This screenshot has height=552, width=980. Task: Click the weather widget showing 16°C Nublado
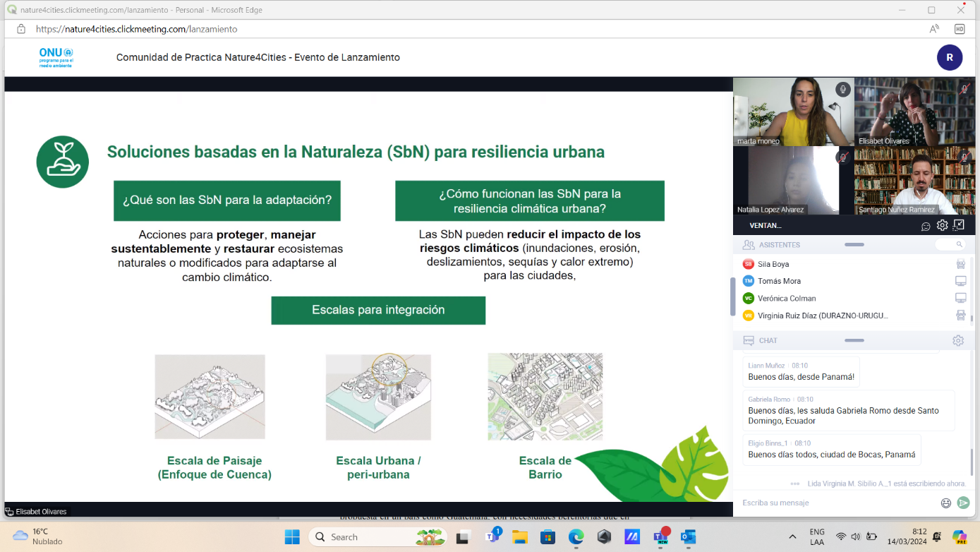click(x=39, y=536)
